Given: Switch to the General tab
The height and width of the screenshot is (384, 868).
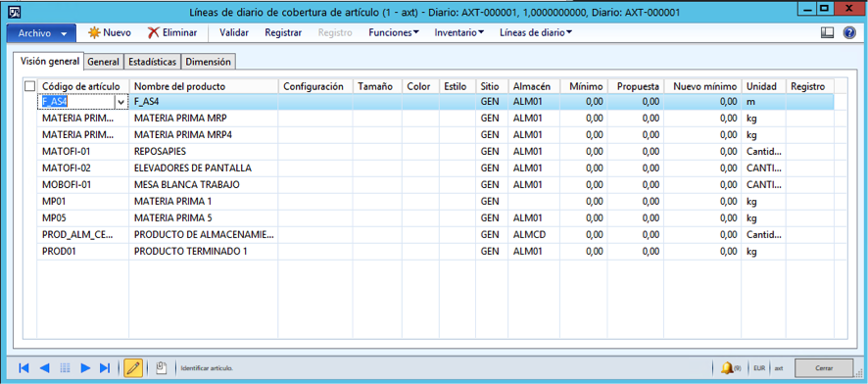Looking at the screenshot, I should tap(104, 62).
